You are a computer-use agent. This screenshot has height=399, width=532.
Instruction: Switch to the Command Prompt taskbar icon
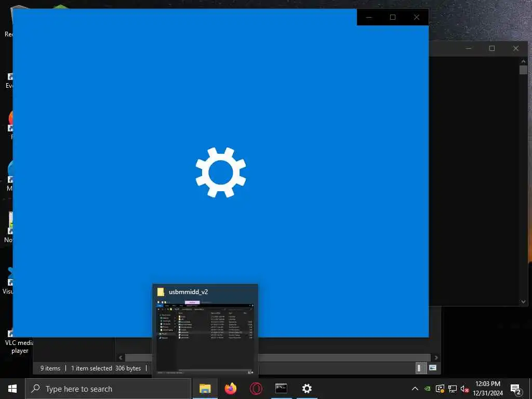[x=281, y=389]
